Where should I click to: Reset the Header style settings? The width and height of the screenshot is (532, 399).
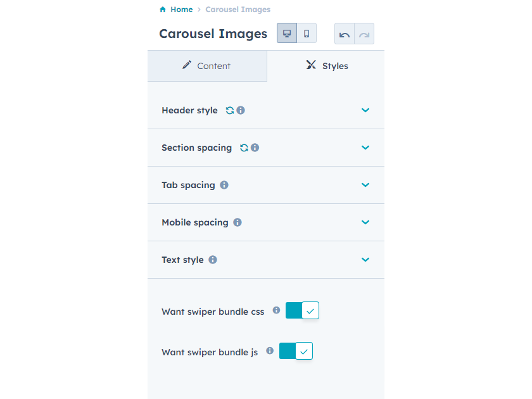click(x=229, y=110)
